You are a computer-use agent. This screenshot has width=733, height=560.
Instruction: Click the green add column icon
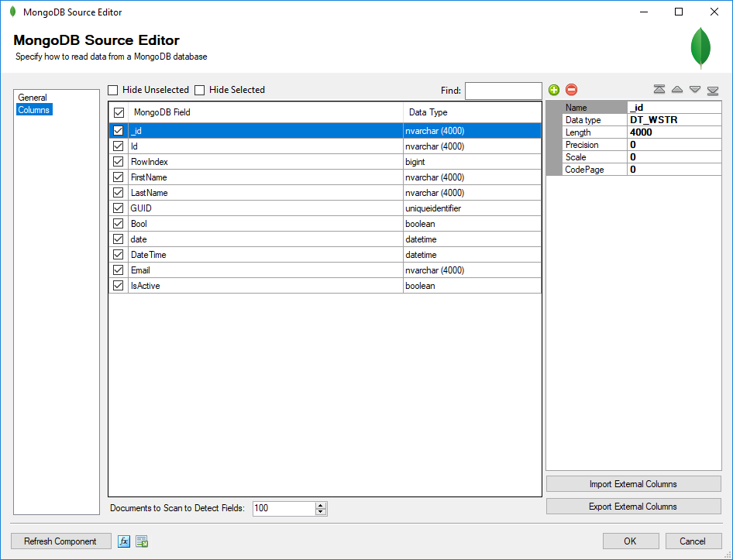(x=554, y=90)
